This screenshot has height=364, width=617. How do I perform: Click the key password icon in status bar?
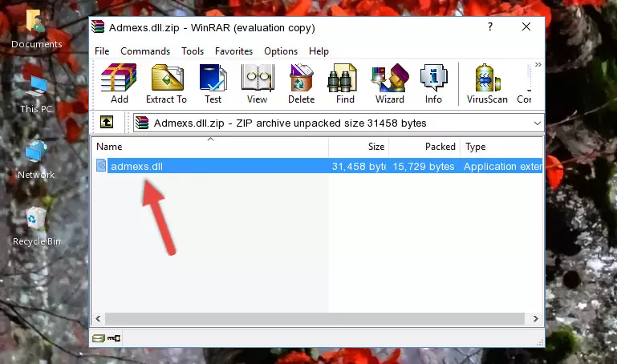coord(114,338)
